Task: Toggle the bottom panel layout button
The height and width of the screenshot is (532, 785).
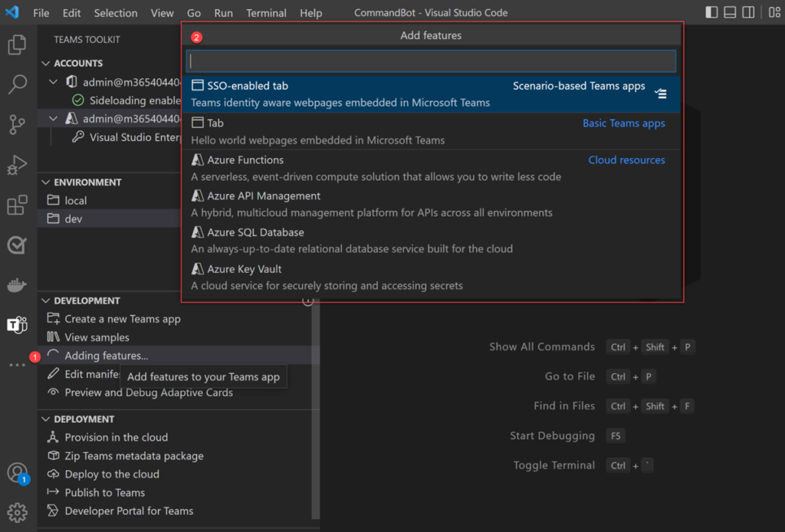Action: (x=730, y=12)
